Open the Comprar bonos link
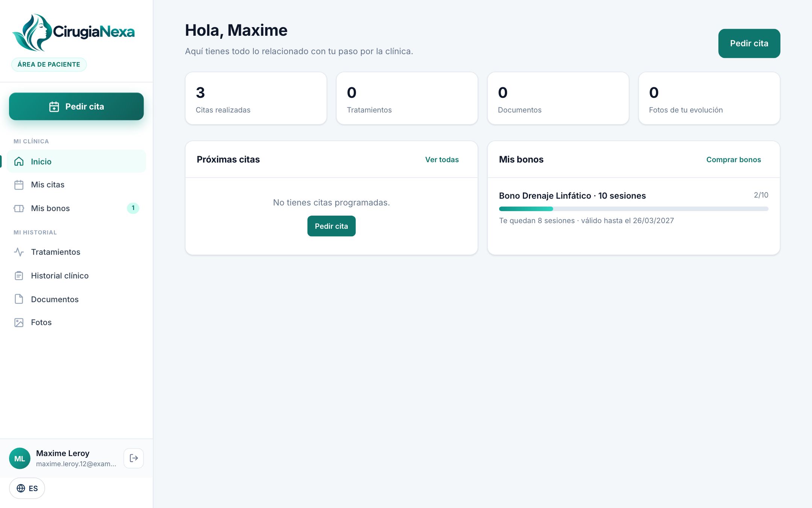 click(x=733, y=160)
